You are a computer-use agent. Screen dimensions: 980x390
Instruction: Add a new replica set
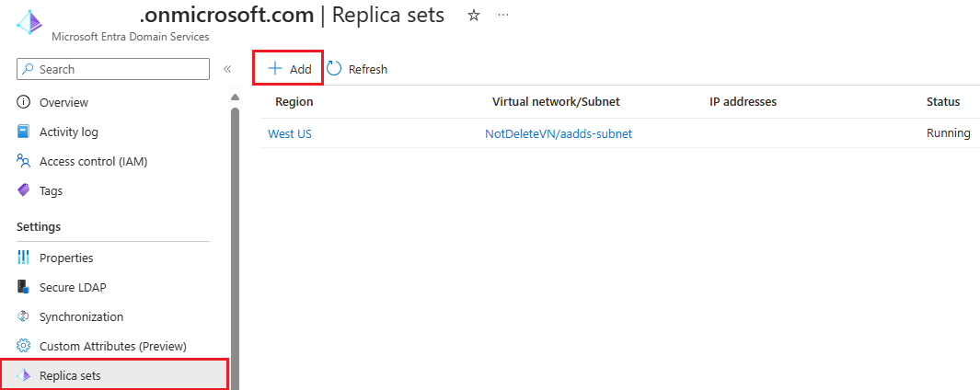tap(289, 69)
